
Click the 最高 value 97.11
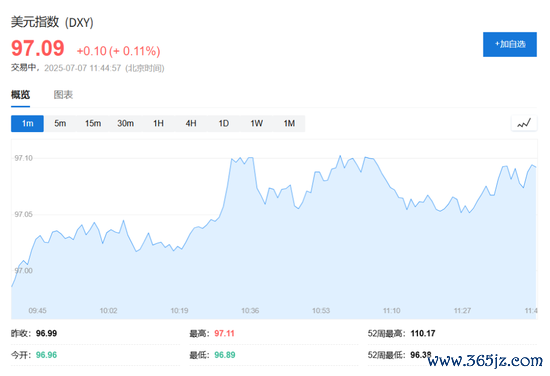point(224,333)
